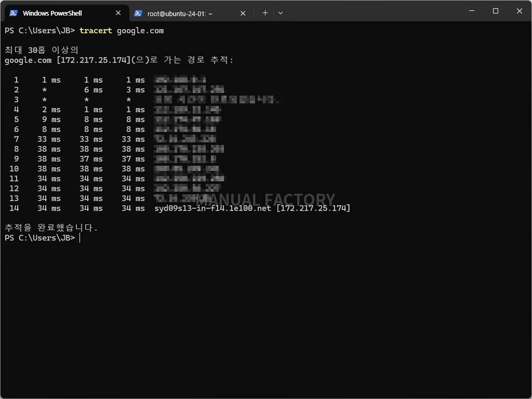Click the PowerShell icon on the first tab
This screenshot has width=532, height=399.
(13, 13)
